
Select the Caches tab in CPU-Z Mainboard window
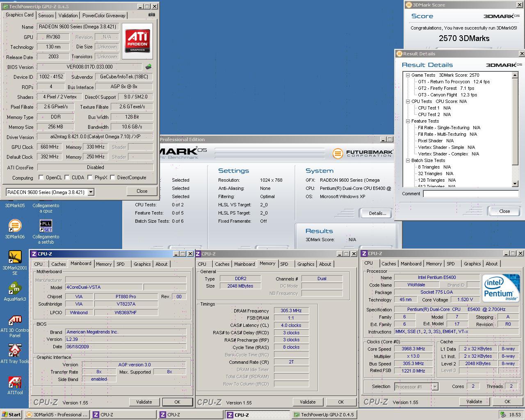tap(58, 264)
